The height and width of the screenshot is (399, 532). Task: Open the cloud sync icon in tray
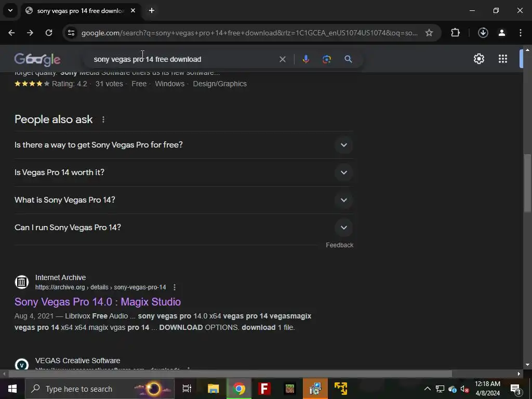pyautogui.click(x=453, y=389)
